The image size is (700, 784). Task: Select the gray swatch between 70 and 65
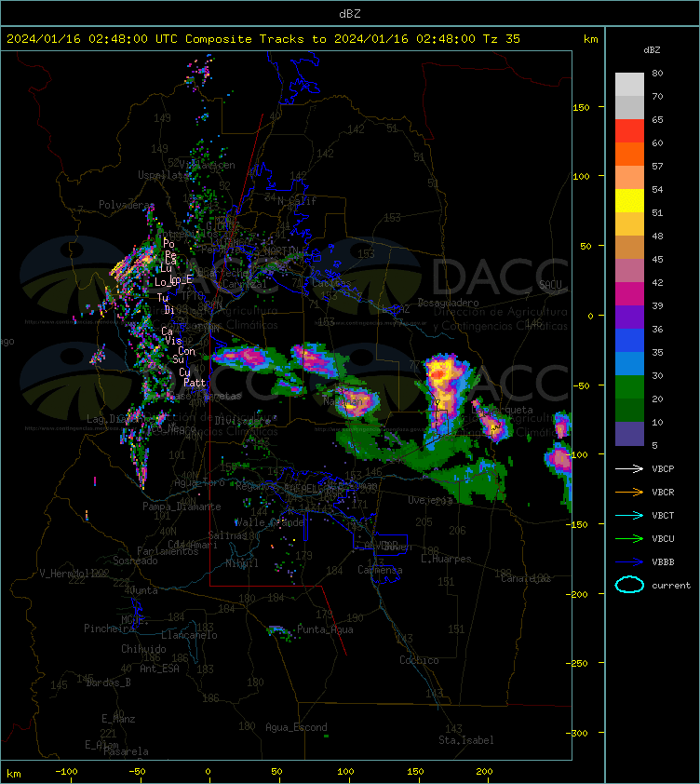629,107
